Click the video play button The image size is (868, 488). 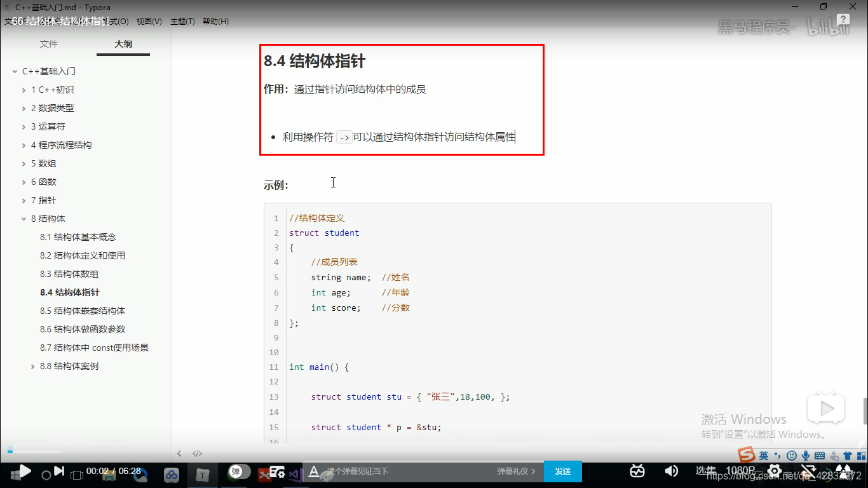click(24, 471)
